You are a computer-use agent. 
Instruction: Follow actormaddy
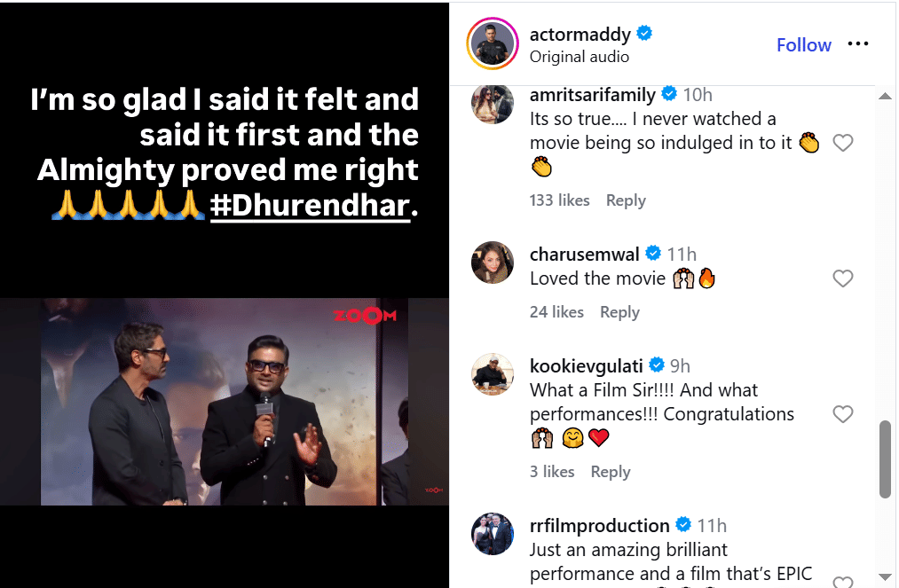tap(804, 44)
